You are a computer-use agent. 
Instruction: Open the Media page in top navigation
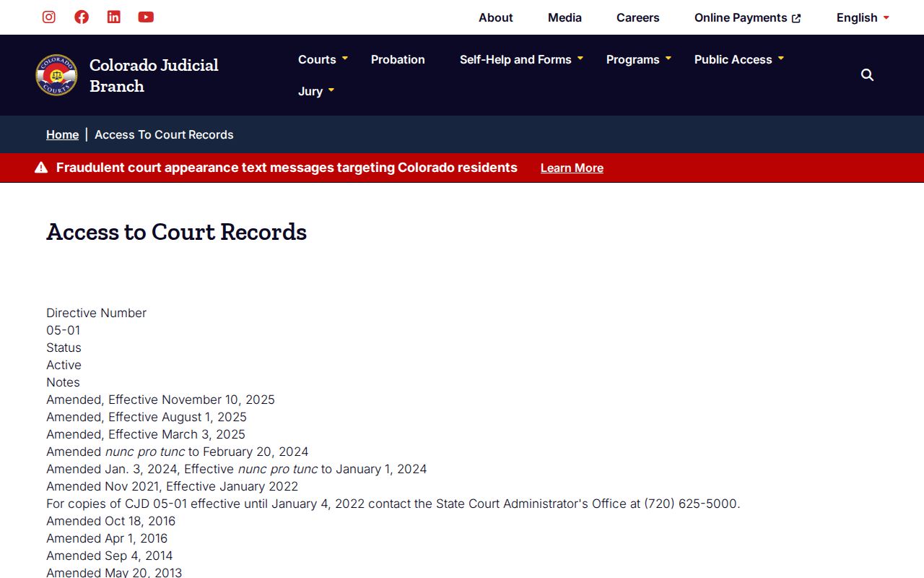click(x=565, y=17)
